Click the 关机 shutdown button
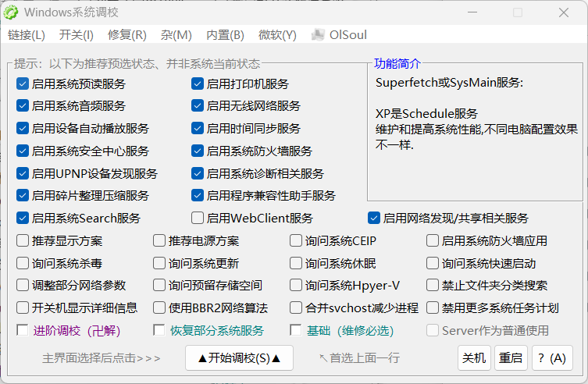Image resolution: width=588 pixels, height=384 pixels. coord(474,357)
